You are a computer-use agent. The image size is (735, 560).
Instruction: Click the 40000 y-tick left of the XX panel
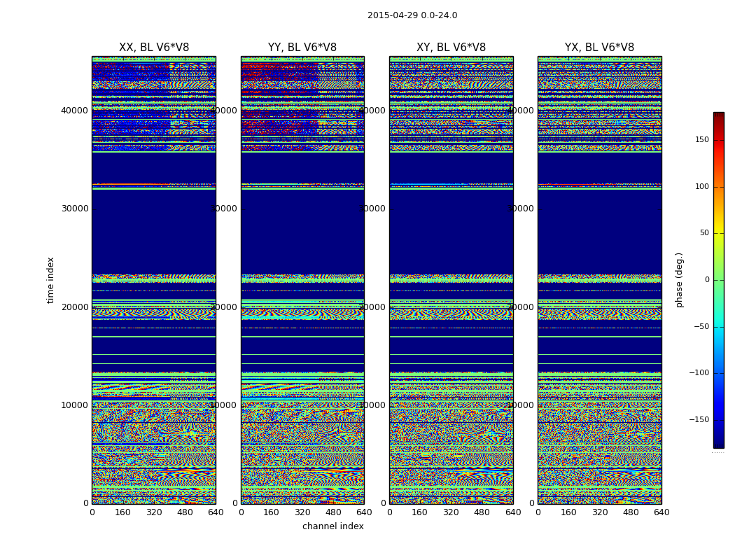[75, 110]
